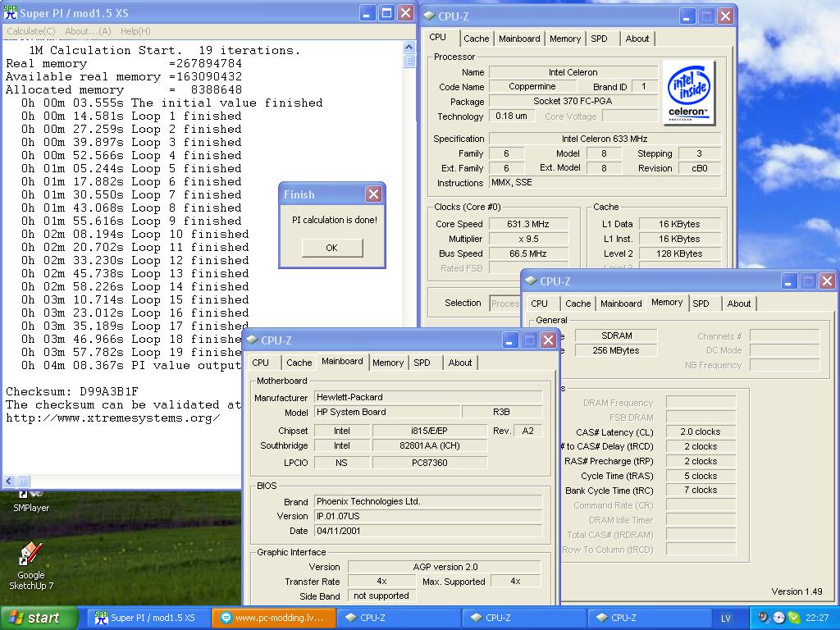Select the About tab in the CPU-Z Memory window
The height and width of the screenshot is (630, 840).
tap(739, 304)
